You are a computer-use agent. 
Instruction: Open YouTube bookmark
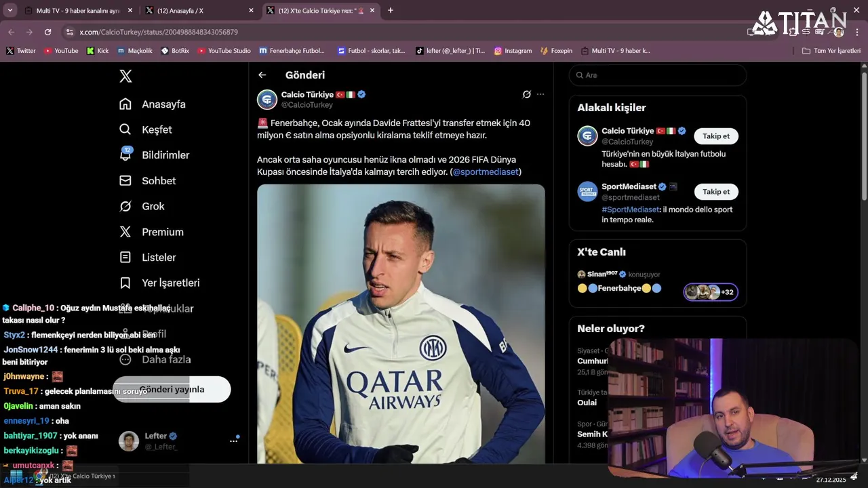coord(61,51)
